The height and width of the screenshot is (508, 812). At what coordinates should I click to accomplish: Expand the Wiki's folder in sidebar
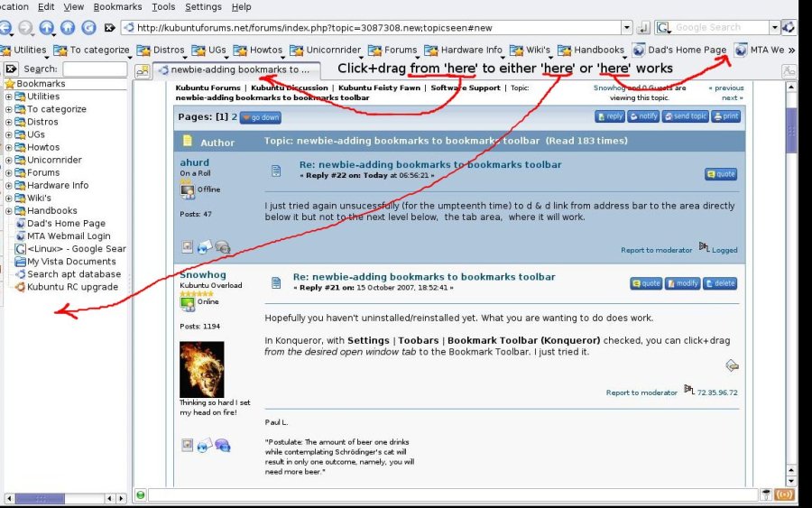[8, 198]
